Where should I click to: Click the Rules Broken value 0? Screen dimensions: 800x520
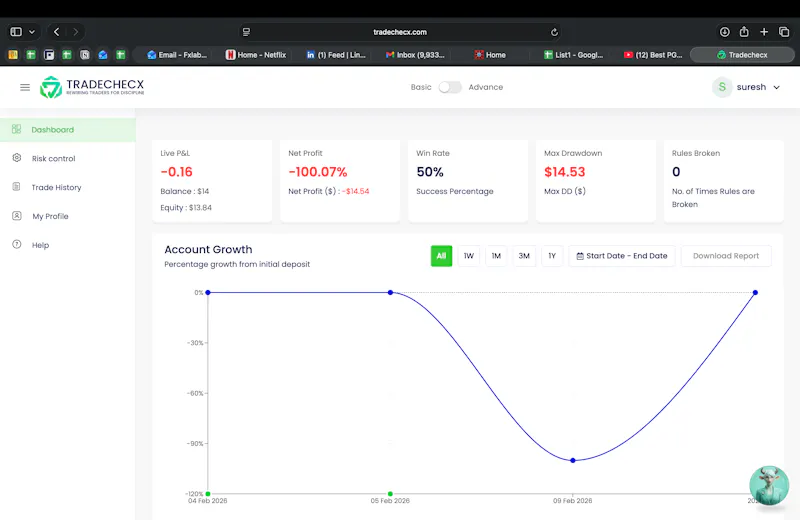(x=676, y=172)
